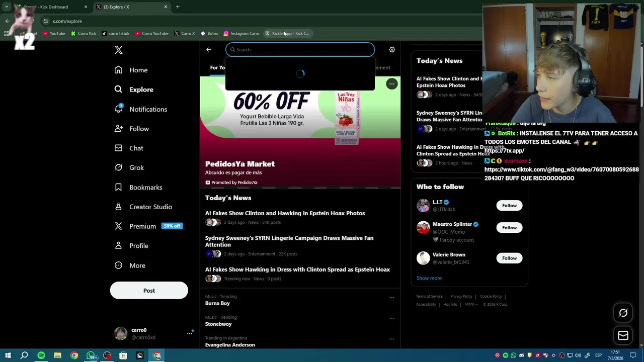This screenshot has height=362, width=644.
Task: Go to Follow page in sidebar
Action: (131, 129)
